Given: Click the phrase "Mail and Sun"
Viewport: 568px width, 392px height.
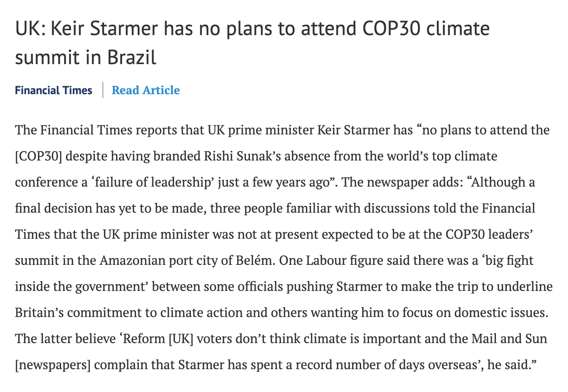Looking at the screenshot, I should click(x=509, y=339).
